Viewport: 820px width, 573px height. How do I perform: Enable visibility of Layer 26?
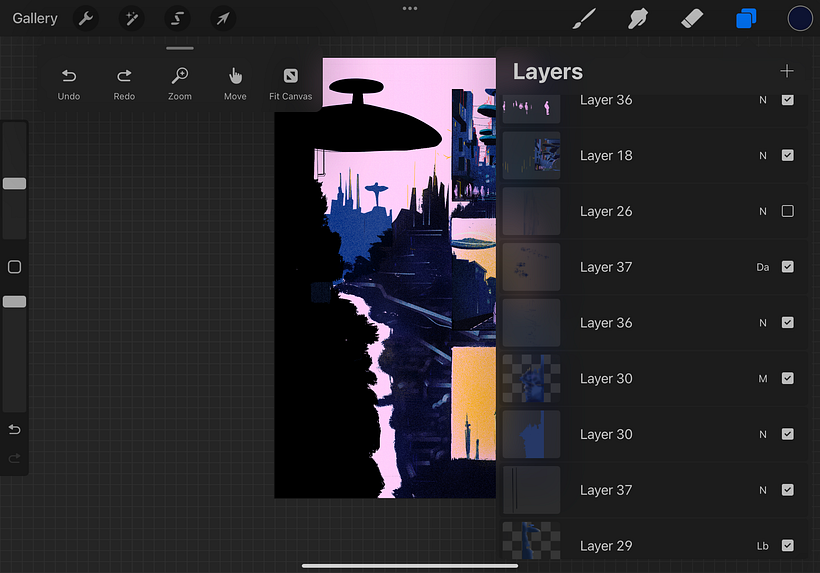788,211
